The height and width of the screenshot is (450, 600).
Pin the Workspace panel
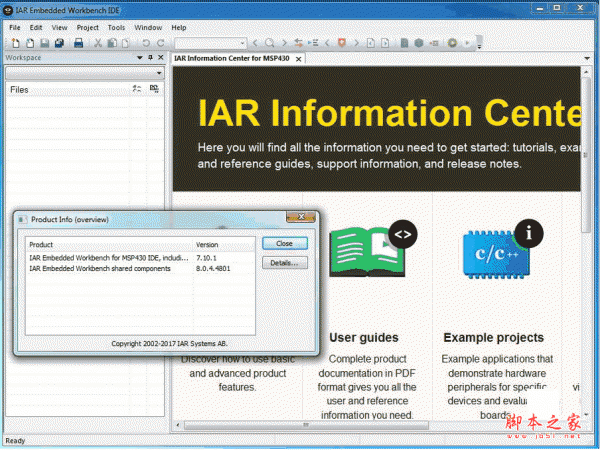[x=150, y=57]
